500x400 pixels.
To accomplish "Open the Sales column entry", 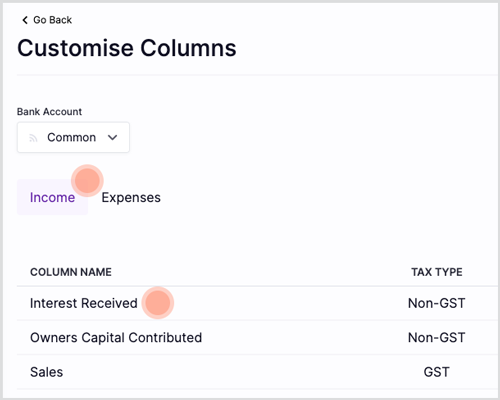I will pos(47,372).
